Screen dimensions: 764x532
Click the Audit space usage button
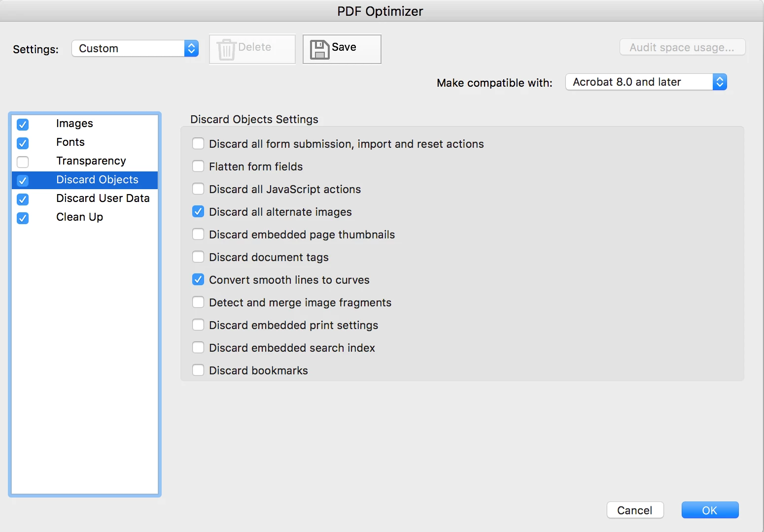(x=682, y=47)
